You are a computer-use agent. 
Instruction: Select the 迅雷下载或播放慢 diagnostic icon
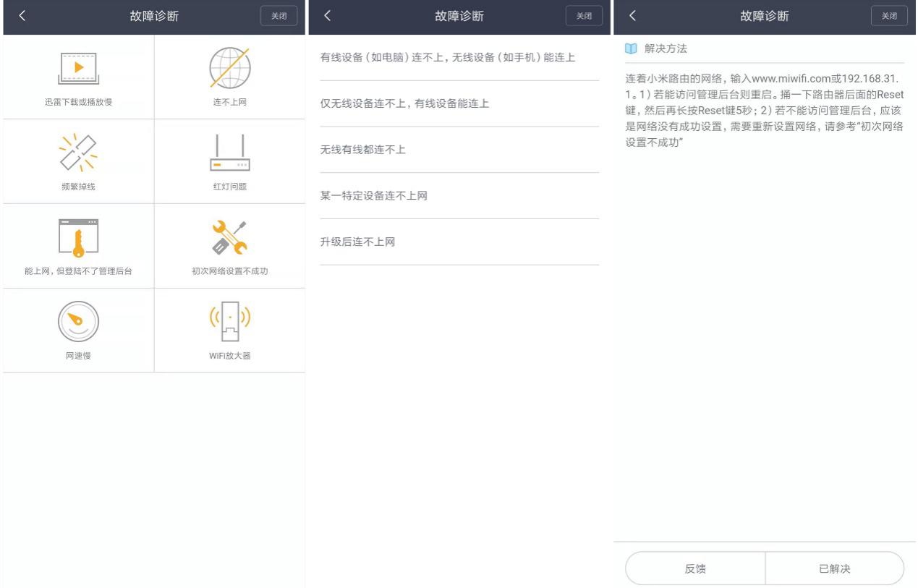pos(77,76)
